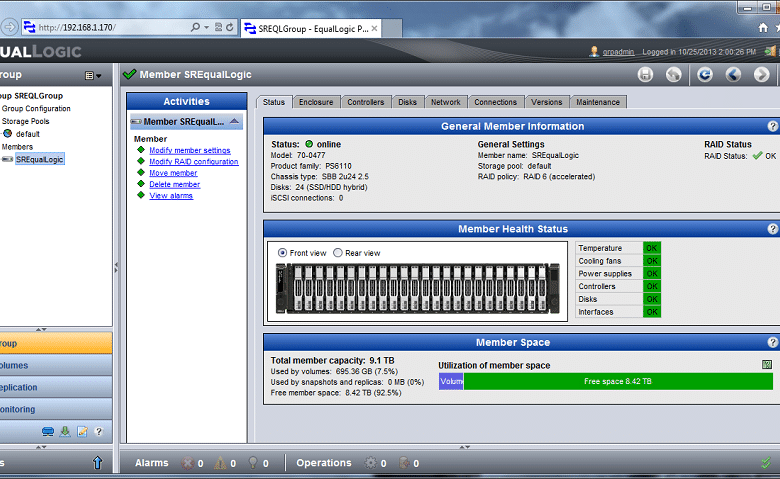This screenshot has height=479, width=780.
Task: Click the green OK indicator for Temperature
Action: click(652, 248)
